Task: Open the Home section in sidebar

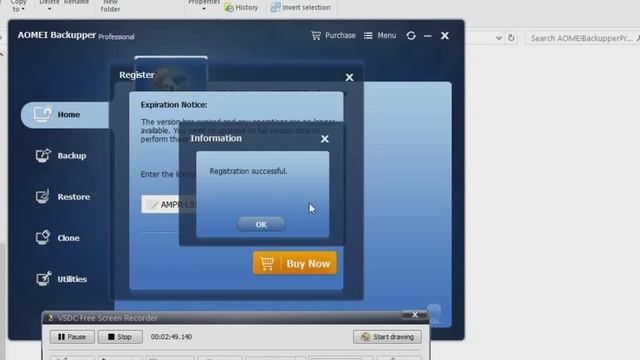Action: [65, 115]
